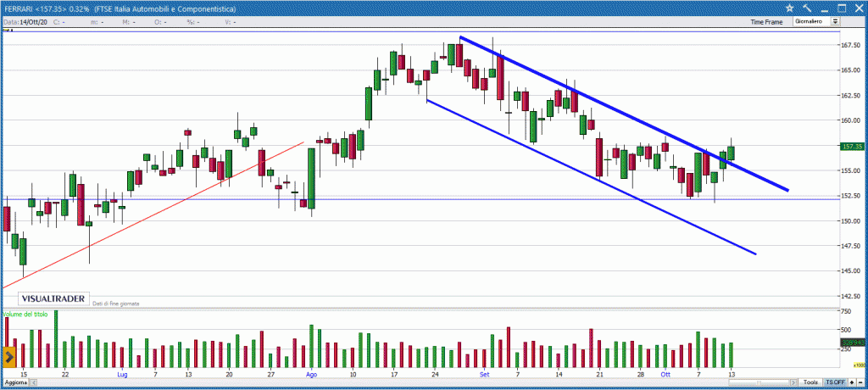Click the Lug month axis label
This screenshot has width=868, height=390.
coord(122,375)
